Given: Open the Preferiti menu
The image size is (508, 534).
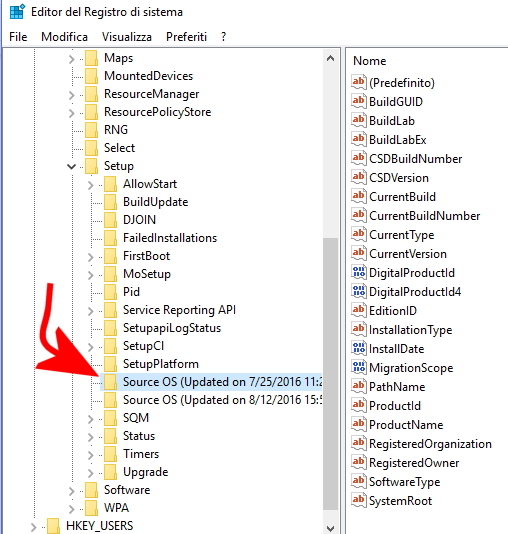Looking at the screenshot, I should 186,37.
